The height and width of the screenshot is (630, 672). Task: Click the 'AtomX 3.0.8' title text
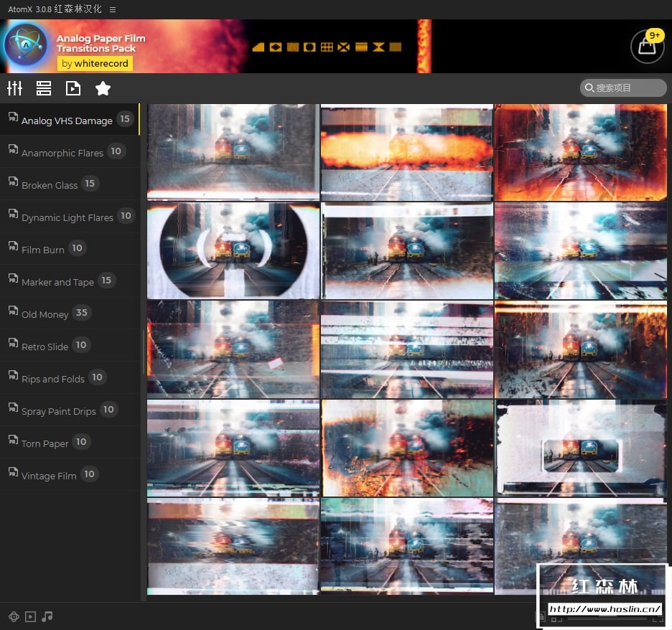coord(29,9)
